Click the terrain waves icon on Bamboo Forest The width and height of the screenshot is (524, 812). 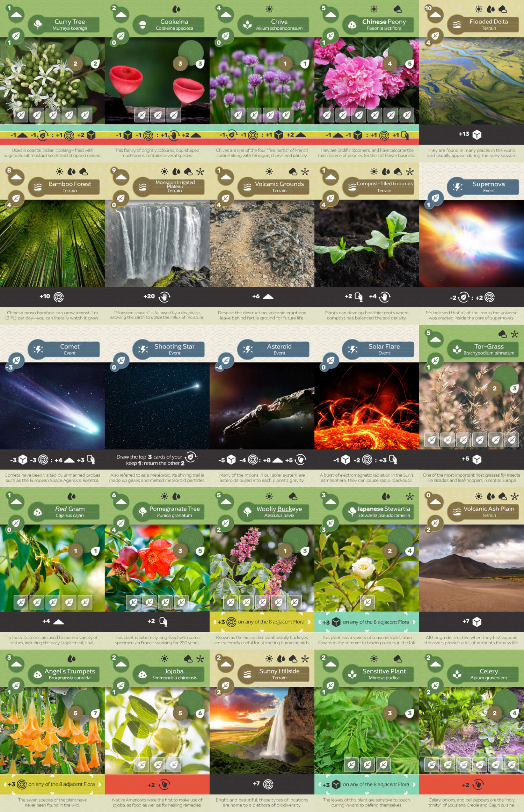38,187
